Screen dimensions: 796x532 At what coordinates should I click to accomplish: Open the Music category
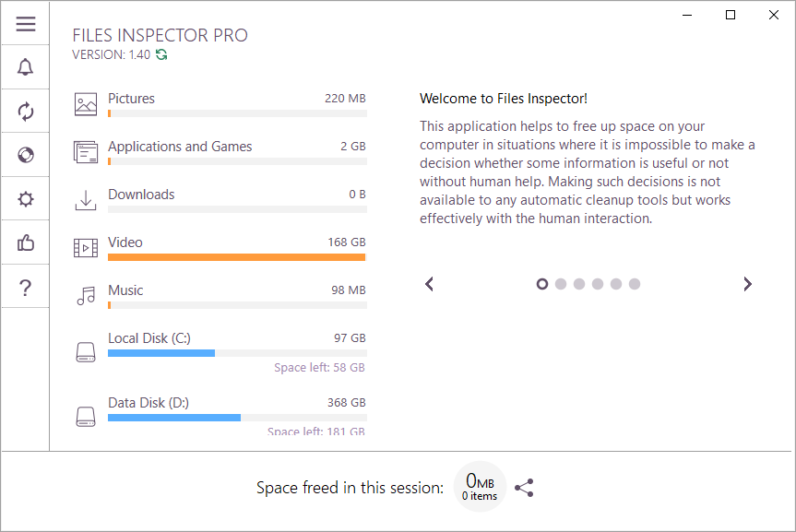point(220,296)
